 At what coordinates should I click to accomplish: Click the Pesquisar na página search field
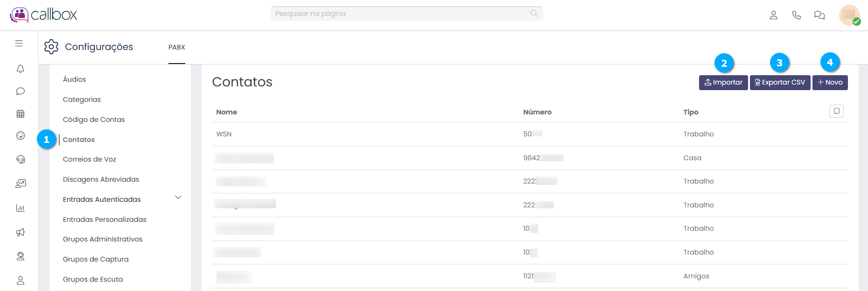click(401, 14)
